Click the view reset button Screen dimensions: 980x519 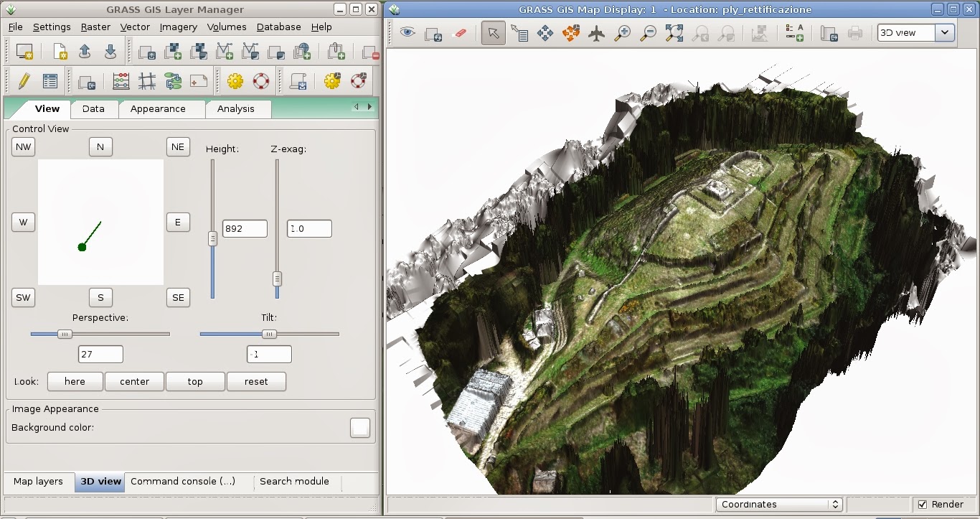(256, 382)
